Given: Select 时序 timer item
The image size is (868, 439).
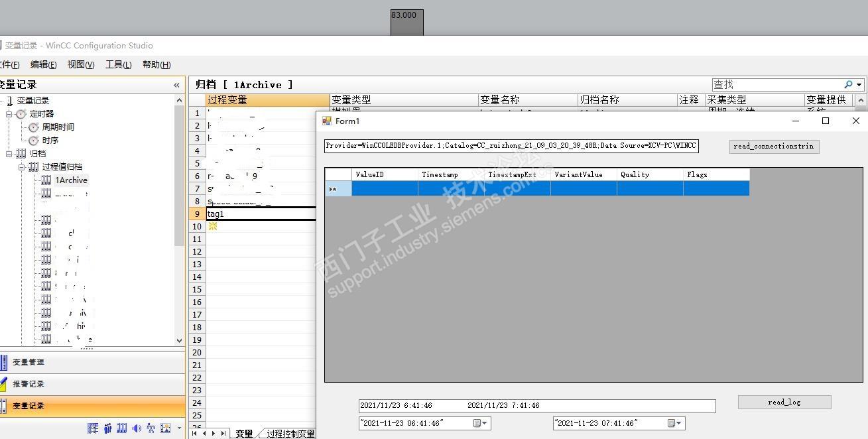Looking at the screenshot, I should click(50, 140).
